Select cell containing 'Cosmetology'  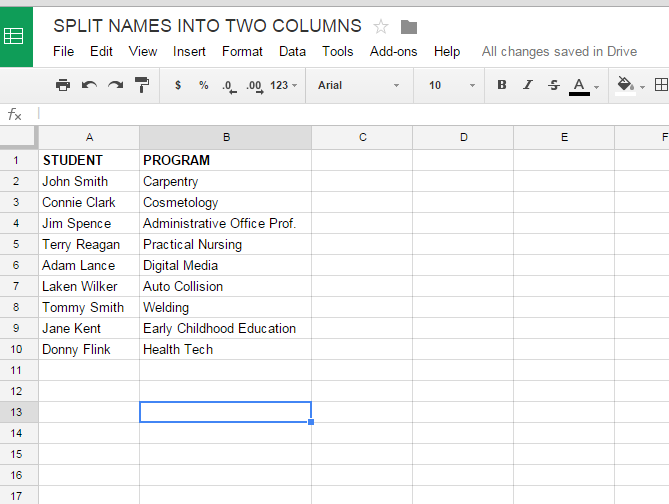click(x=226, y=202)
